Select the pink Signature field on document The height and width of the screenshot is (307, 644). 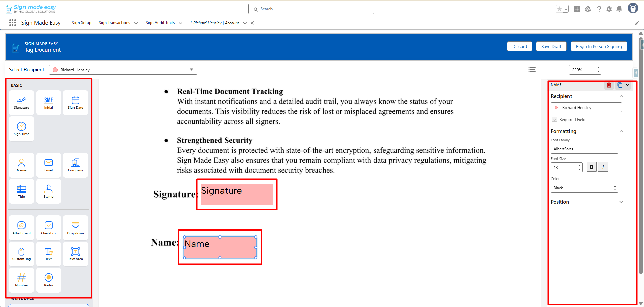[237, 194]
